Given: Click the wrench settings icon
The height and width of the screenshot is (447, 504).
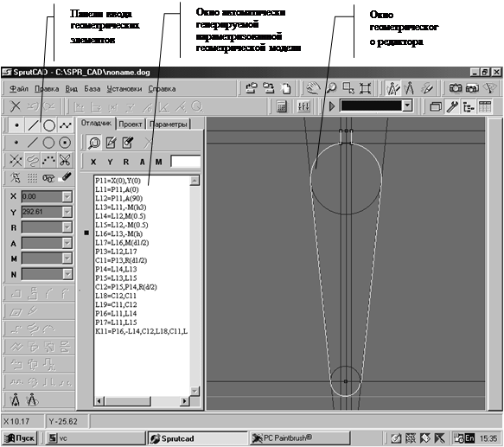Looking at the screenshot, I should point(452,106).
